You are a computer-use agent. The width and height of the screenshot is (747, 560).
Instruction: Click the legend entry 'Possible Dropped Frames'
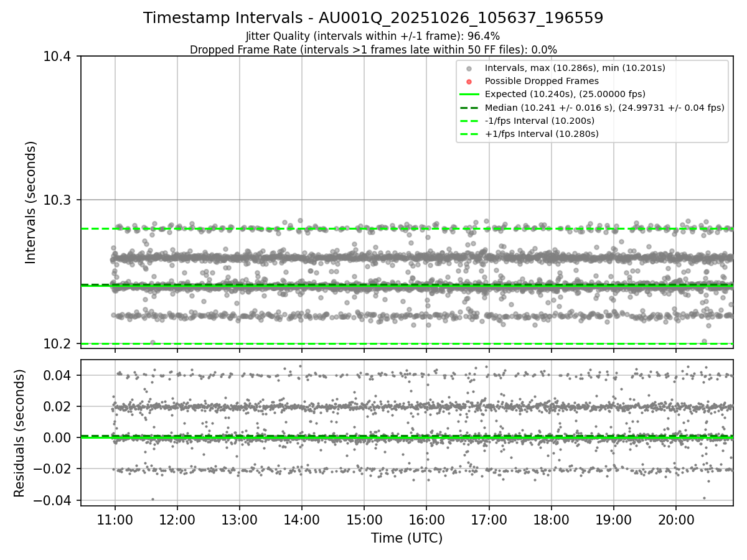pos(542,81)
